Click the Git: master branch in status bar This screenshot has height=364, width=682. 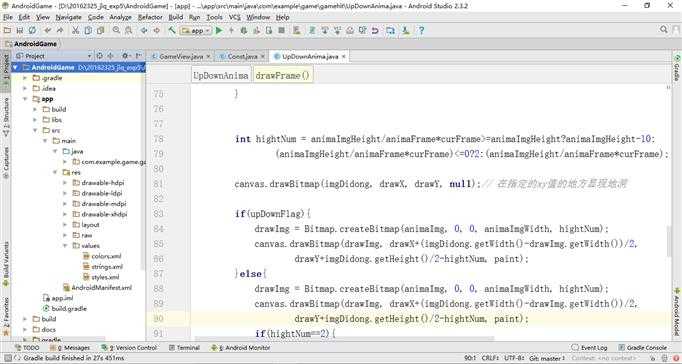point(547,359)
